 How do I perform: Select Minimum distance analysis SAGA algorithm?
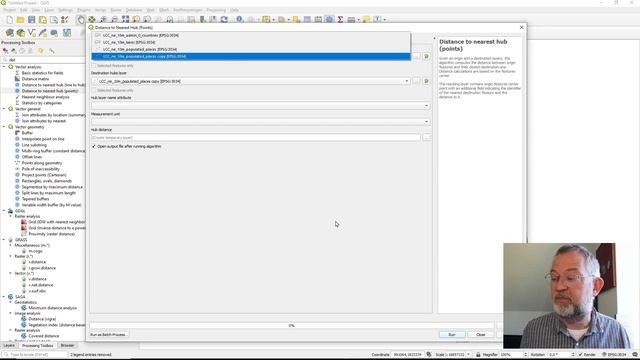pos(52,308)
